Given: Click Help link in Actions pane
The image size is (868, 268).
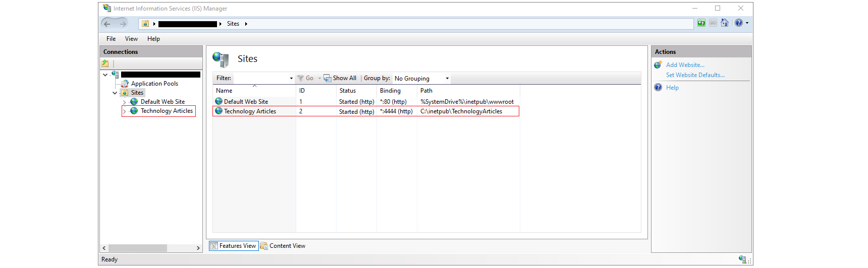Looking at the screenshot, I should coord(672,88).
